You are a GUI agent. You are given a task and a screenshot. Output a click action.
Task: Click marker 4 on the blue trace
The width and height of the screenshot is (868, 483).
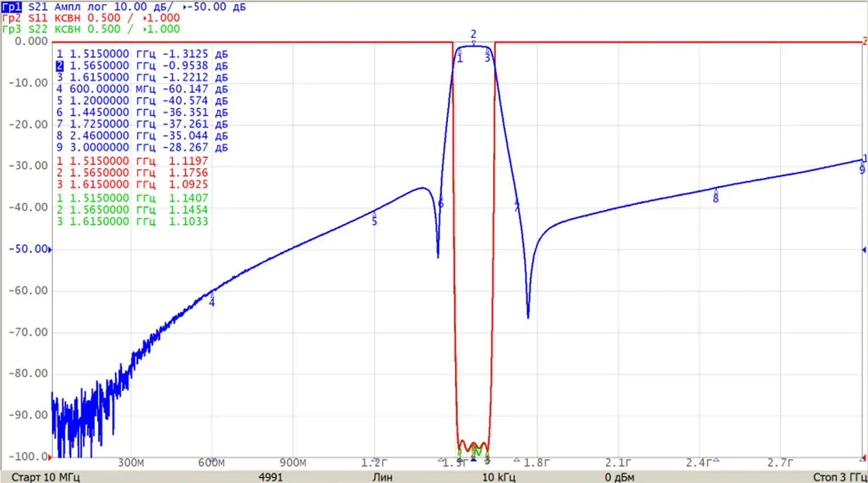click(x=211, y=301)
